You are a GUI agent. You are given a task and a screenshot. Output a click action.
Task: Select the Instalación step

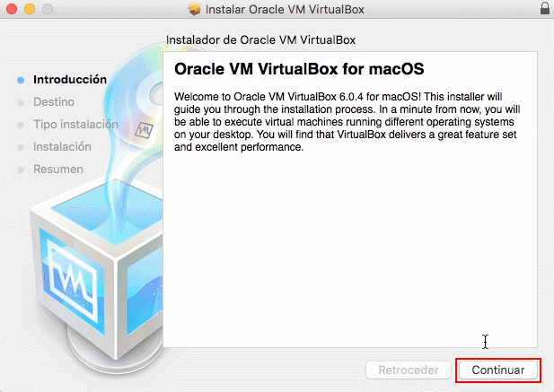pos(62,147)
